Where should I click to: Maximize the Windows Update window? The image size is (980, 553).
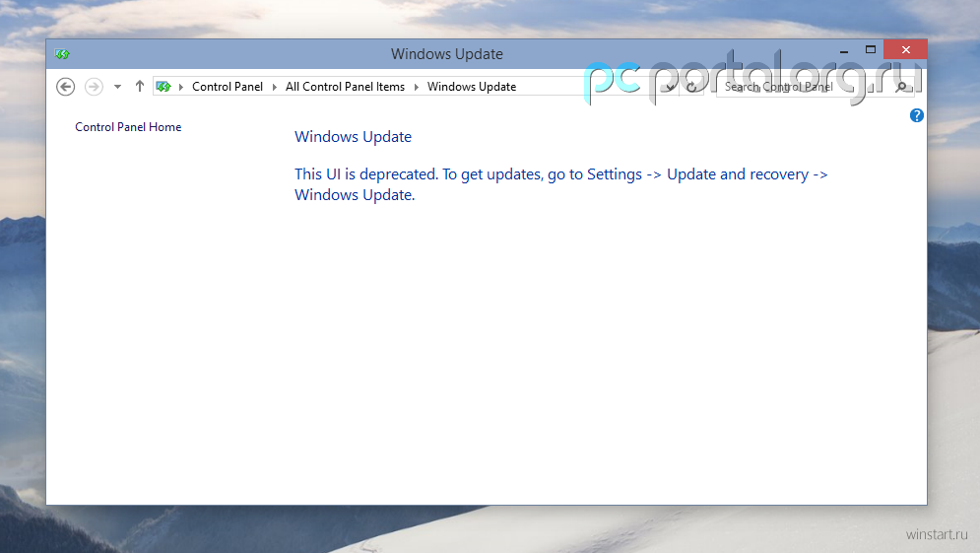[x=871, y=50]
